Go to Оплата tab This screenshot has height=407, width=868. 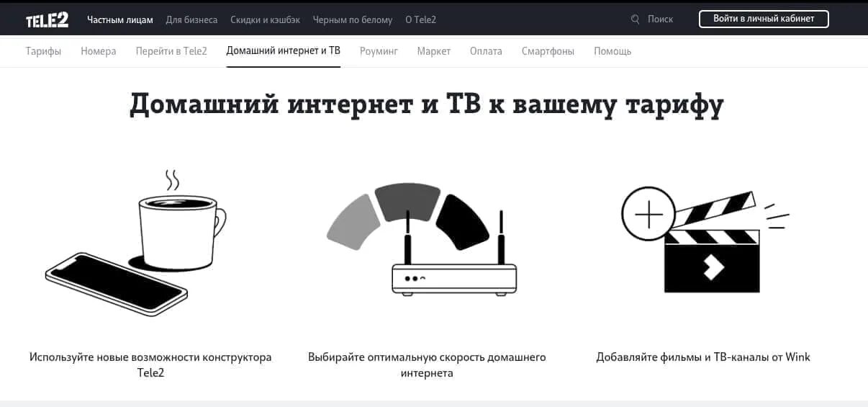click(486, 51)
